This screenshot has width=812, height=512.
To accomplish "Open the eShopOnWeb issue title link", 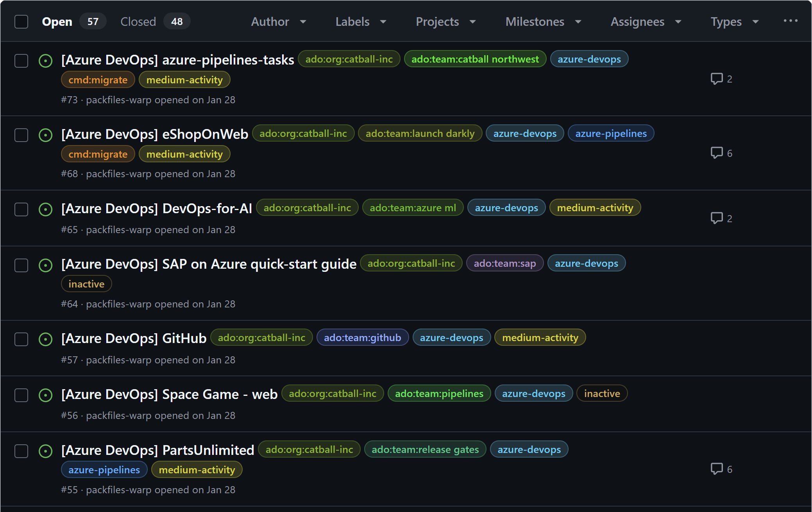I will pos(155,134).
